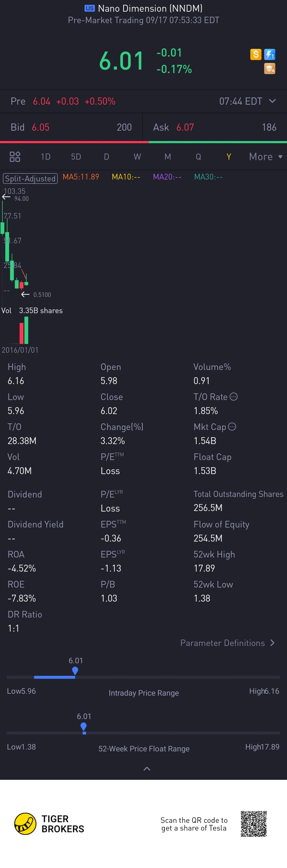The image size is (287, 868).
Task: Tap the red volume bar in chart
Action: [x=22, y=333]
